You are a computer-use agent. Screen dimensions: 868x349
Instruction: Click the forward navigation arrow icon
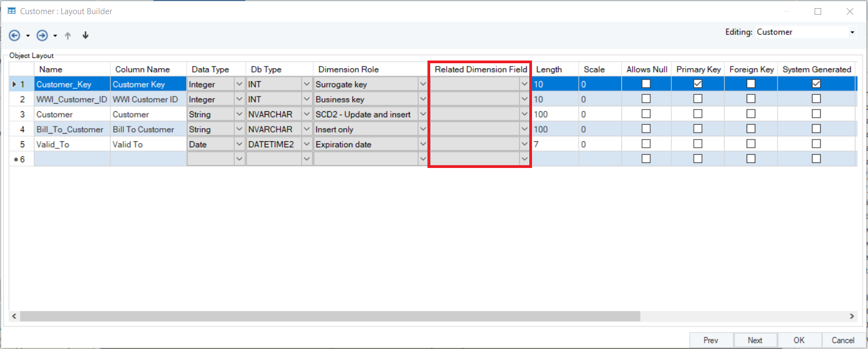click(x=42, y=35)
